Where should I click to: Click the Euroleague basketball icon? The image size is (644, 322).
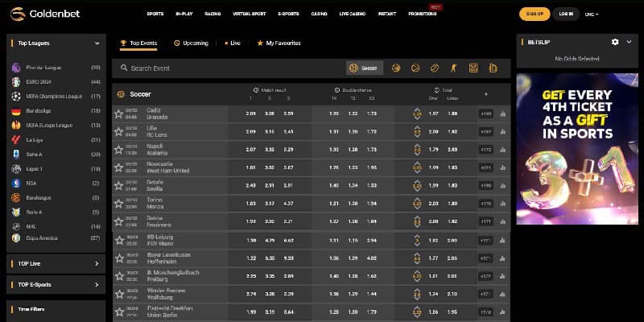tap(16, 197)
